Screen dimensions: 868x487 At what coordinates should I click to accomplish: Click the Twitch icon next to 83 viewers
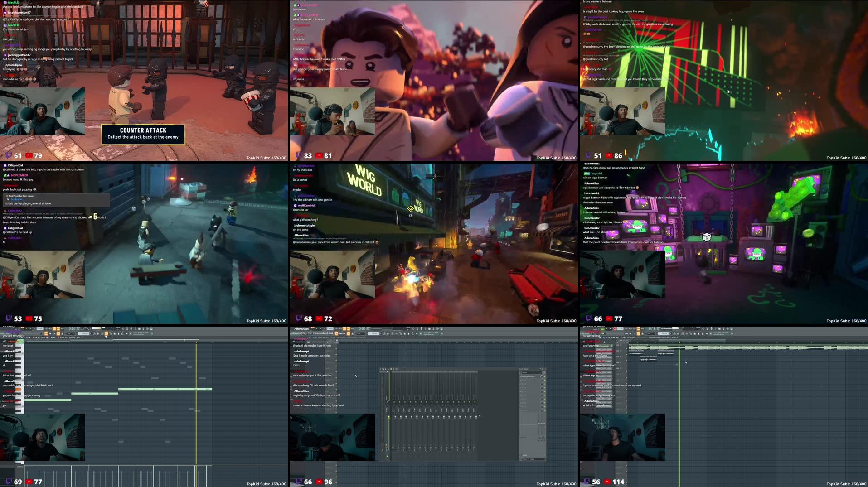coord(299,155)
